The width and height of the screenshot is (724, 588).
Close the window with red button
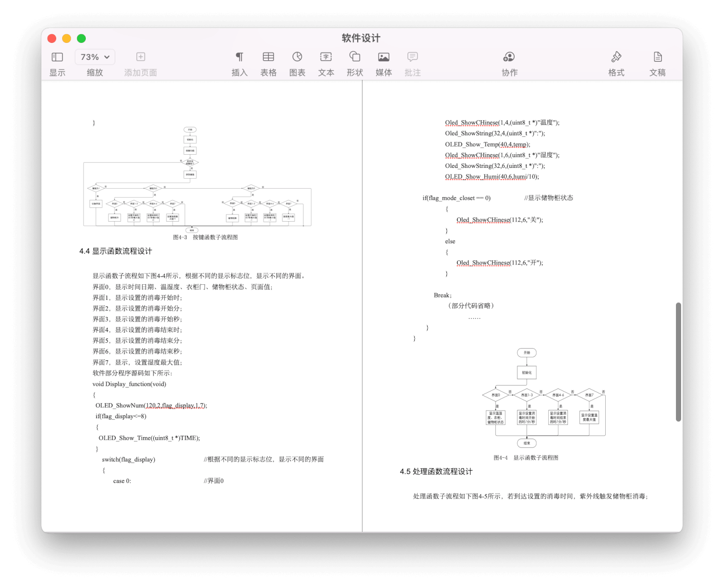52,39
